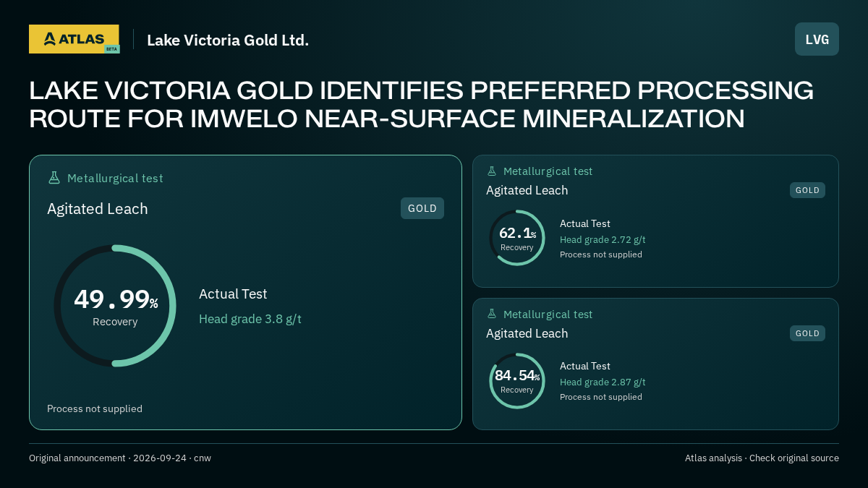Click 'Head grade 2.72 g/t' text

(603, 239)
